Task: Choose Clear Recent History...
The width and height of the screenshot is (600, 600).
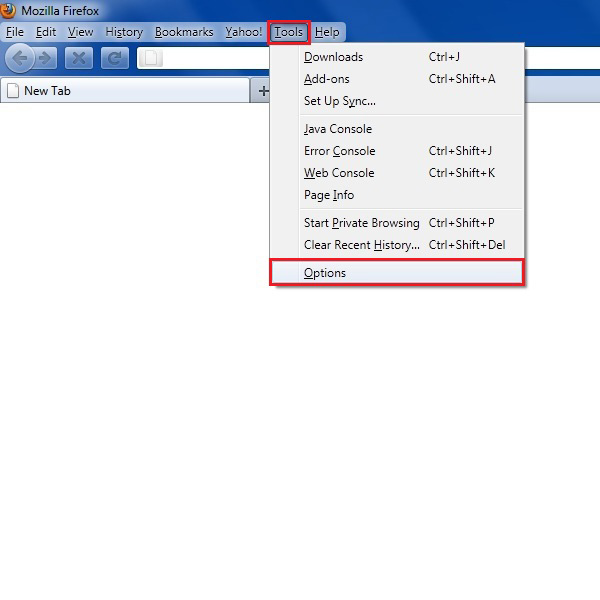Action: [397, 245]
